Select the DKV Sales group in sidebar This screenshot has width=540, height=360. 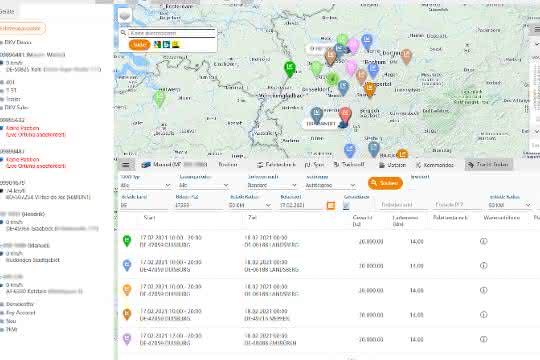15,107
